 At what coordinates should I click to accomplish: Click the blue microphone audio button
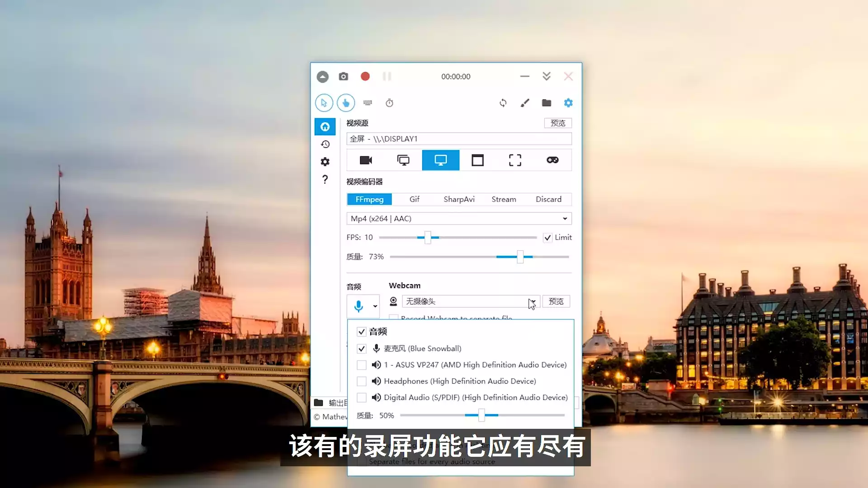[x=359, y=306]
